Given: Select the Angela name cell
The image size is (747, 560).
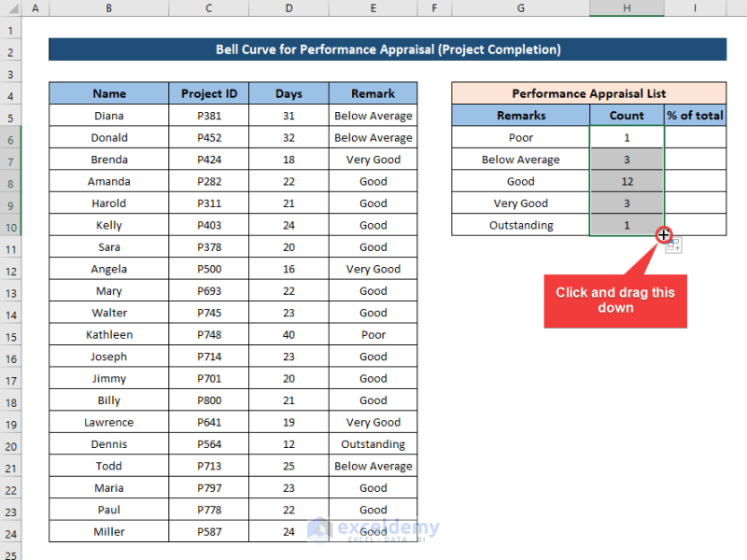Looking at the screenshot, I should coord(108,269).
